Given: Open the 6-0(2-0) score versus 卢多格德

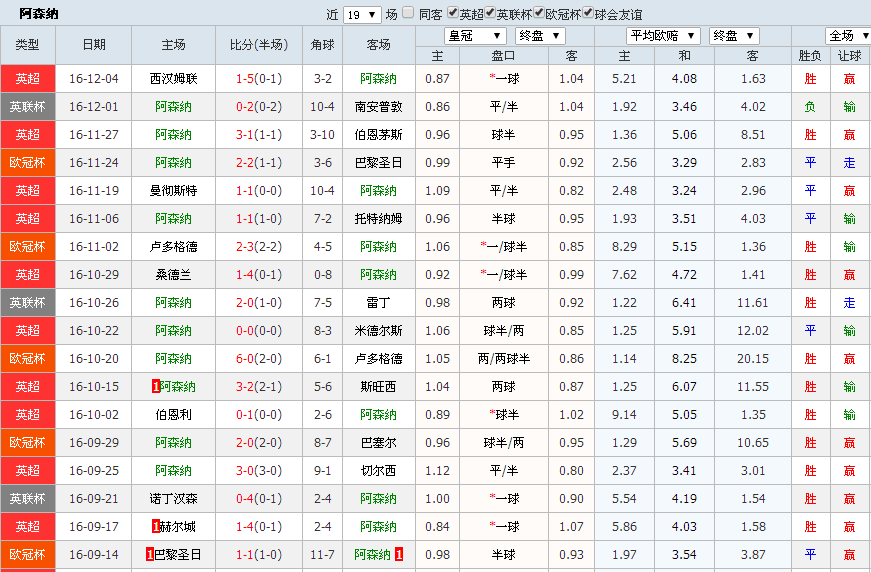Looking at the screenshot, I should point(259,359).
